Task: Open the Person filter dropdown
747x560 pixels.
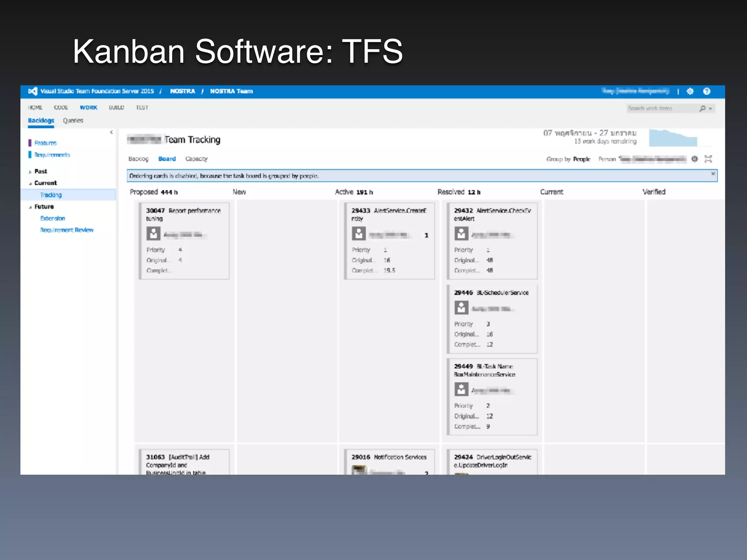Action: pos(653,159)
